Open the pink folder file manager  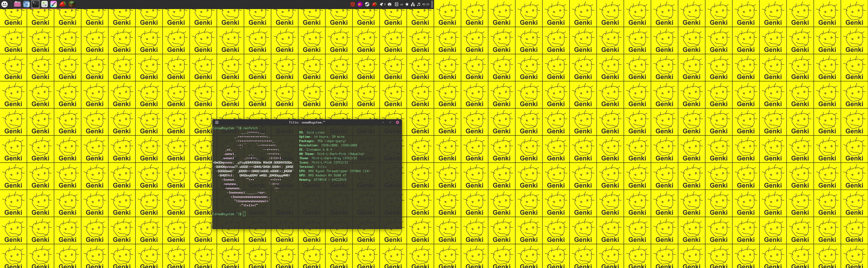click(17, 4)
